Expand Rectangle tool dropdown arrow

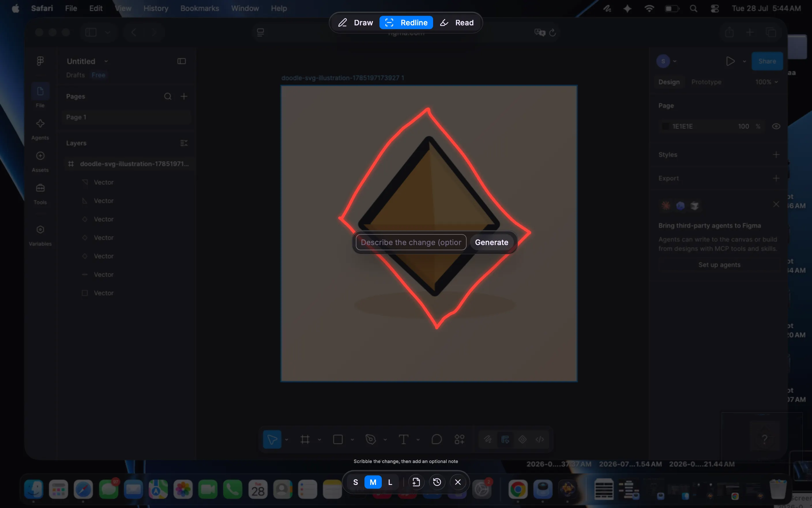pos(352,439)
